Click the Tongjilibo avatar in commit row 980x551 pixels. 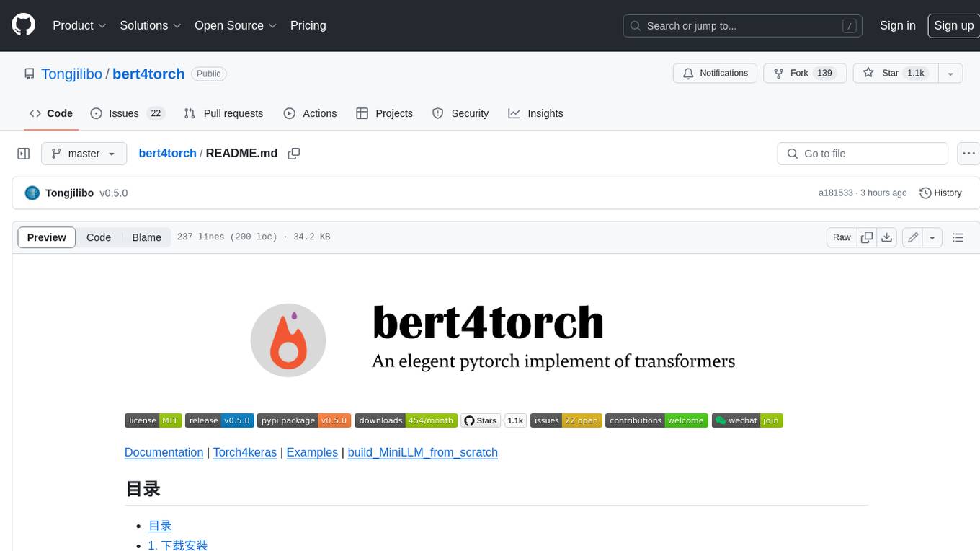point(32,193)
